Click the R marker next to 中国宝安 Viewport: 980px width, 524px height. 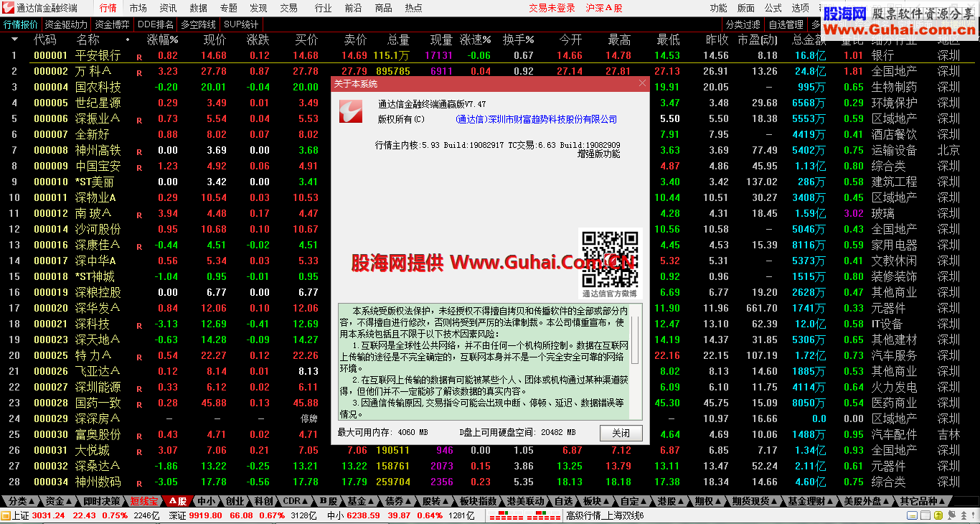tap(139, 167)
